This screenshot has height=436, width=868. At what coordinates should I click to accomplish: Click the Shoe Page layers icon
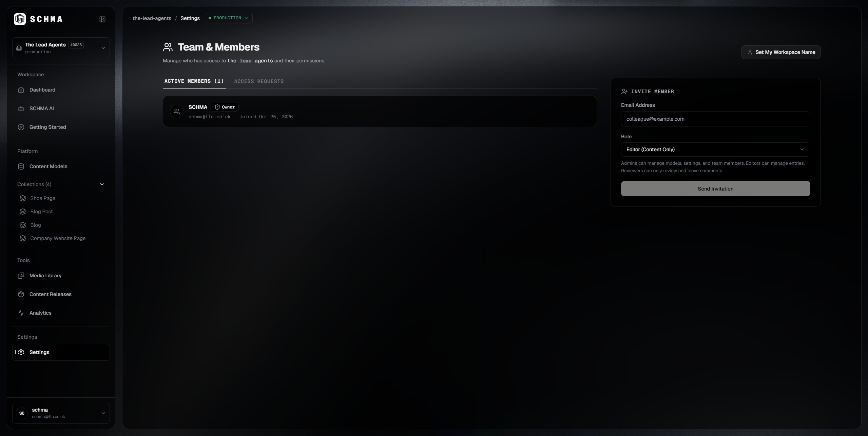coord(23,198)
